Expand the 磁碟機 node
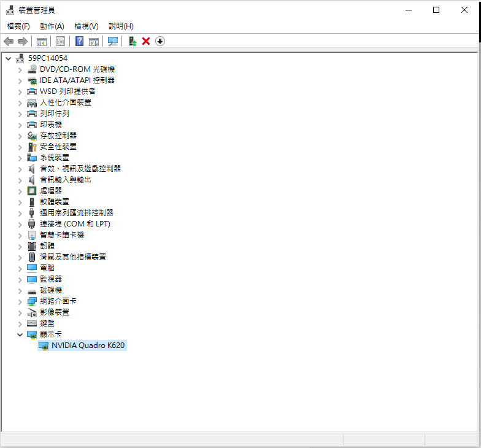The width and height of the screenshot is (481, 448). (20, 291)
